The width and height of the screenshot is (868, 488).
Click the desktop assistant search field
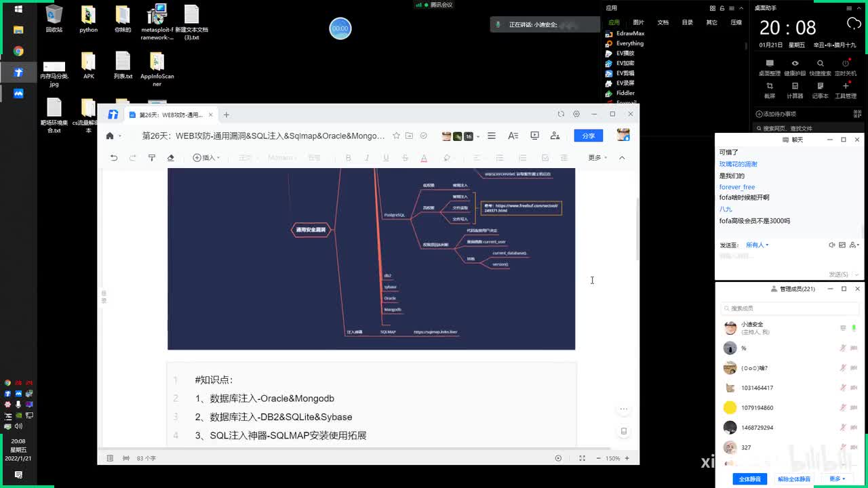807,128
